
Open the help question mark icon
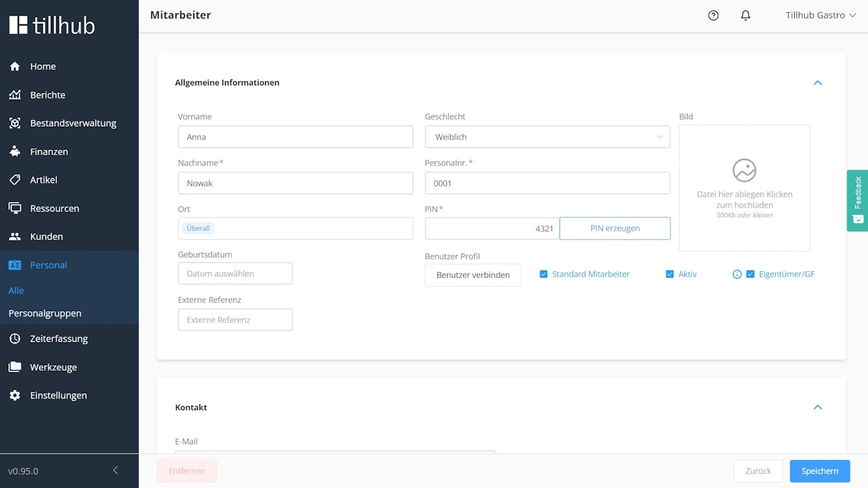(713, 16)
